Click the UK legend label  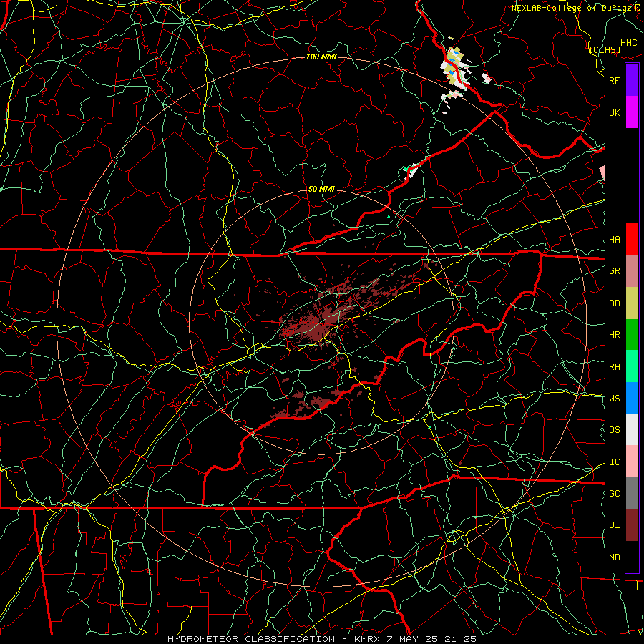[614, 112]
